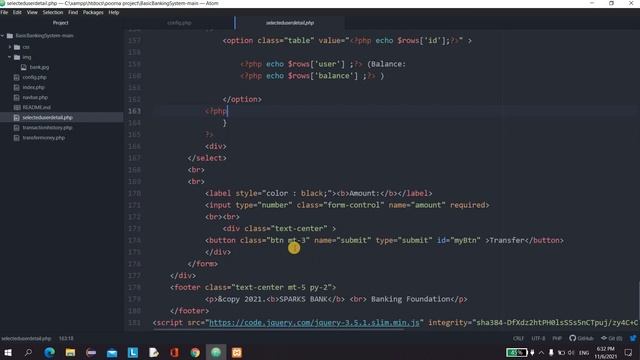Click the active Atom icon on taskbar

pyautogui.click(x=216, y=353)
